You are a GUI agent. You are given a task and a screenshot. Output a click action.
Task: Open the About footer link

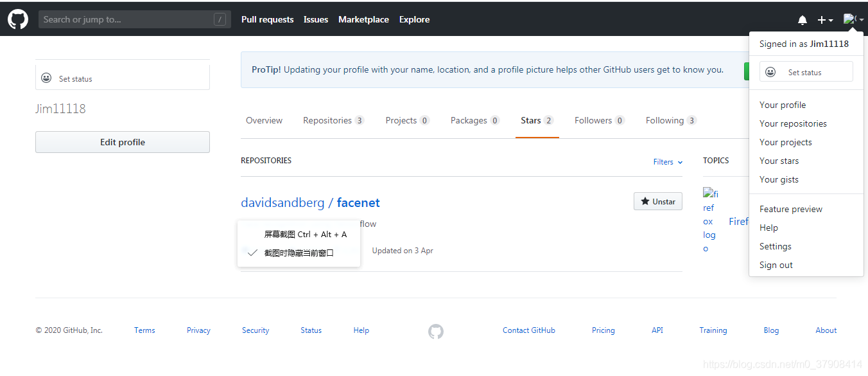click(826, 330)
